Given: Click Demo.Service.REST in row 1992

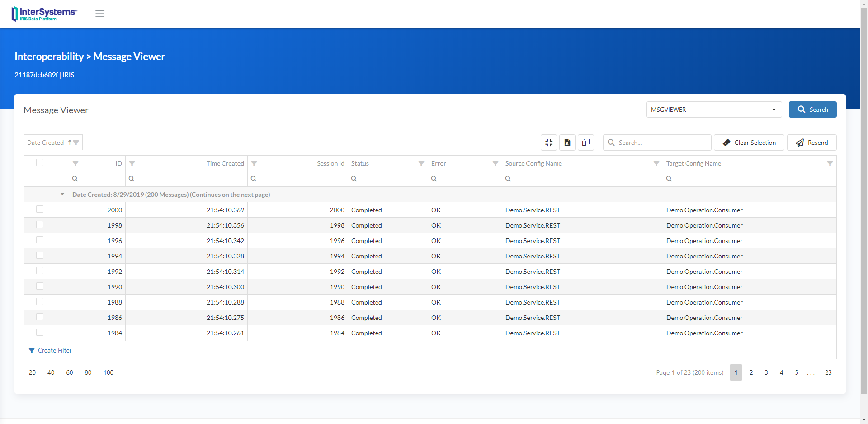Looking at the screenshot, I should coord(533,272).
